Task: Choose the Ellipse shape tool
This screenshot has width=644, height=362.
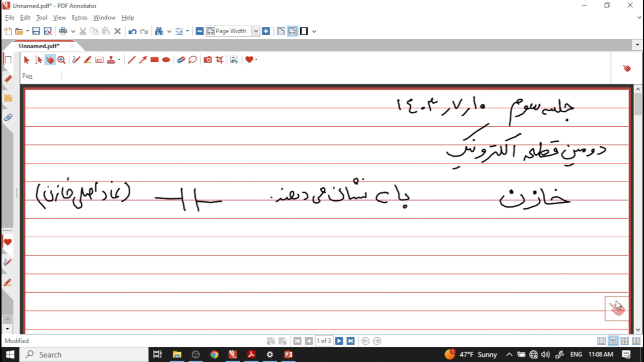Action: (x=166, y=60)
